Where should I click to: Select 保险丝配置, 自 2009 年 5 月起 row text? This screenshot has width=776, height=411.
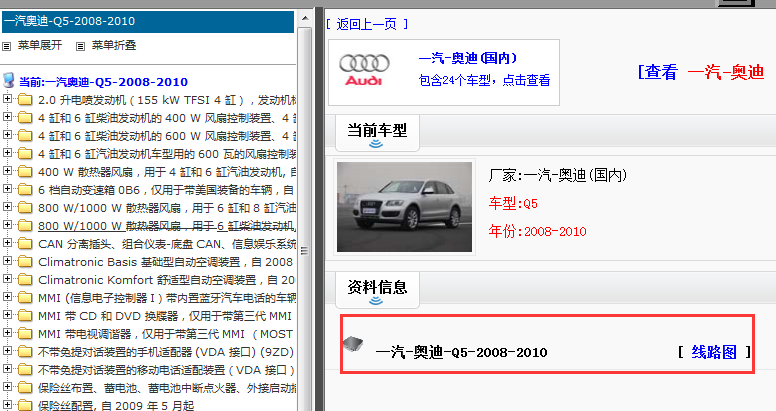point(116,406)
